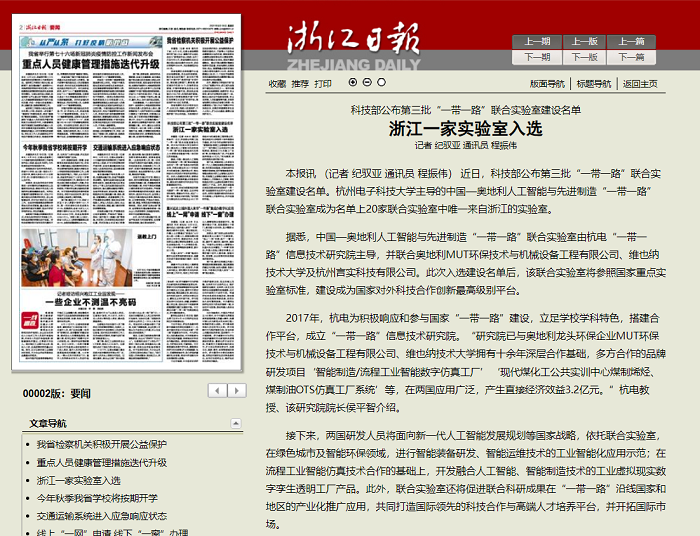Click 今年秋季我省学校将按期开学 headline on page image
This screenshot has height=536, width=700.
[55, 147]
